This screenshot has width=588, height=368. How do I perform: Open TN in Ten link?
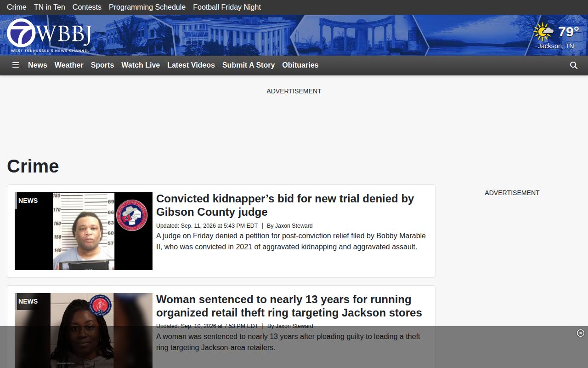pos(50,7)
